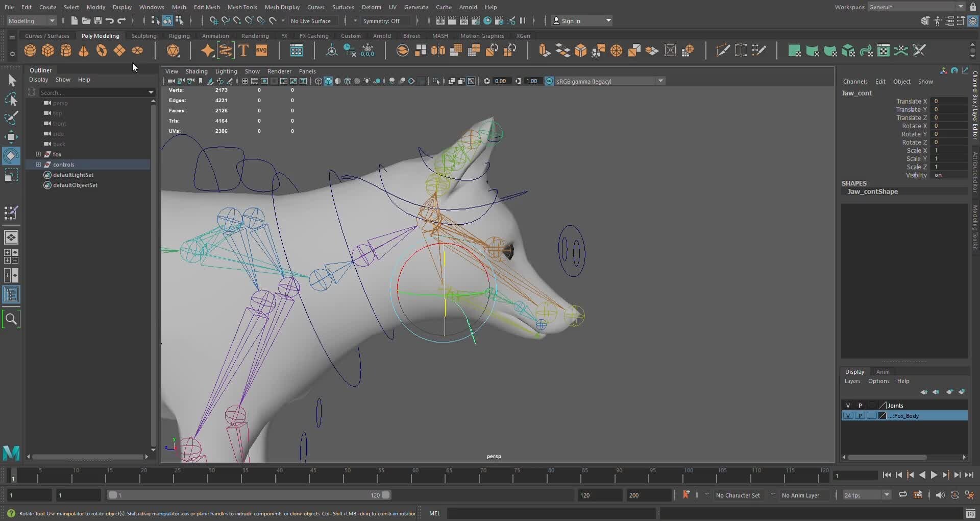Toggle the viewport grid display icon
This screenshot has height=521, width=980.
[x=245, y=81]
